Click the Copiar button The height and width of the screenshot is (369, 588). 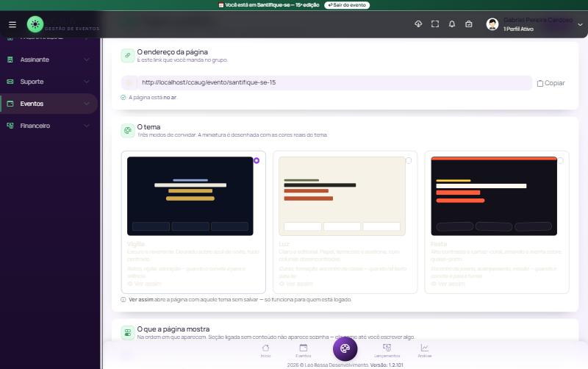coord(551,83)
